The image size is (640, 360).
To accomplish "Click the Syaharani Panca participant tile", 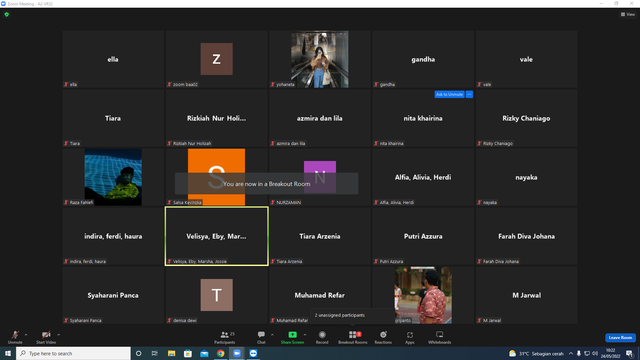I will click(x=113, y=295).
